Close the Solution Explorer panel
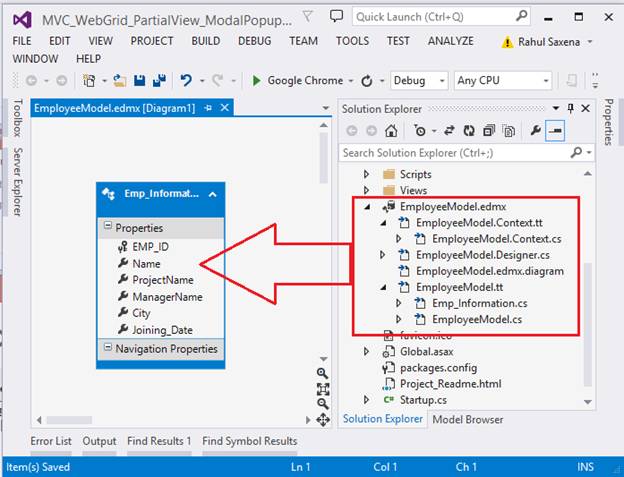The height and width of the screenshot is (477, 624). pos(585,109)
